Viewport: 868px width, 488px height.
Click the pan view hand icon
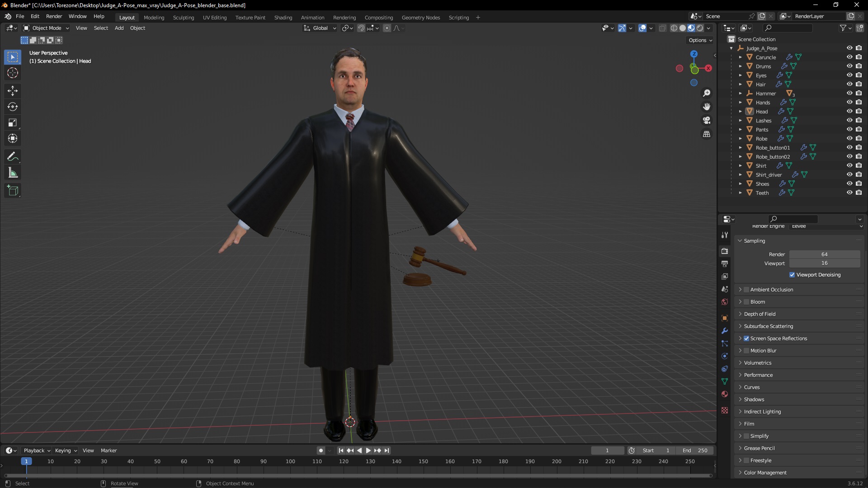pos(707,107)
